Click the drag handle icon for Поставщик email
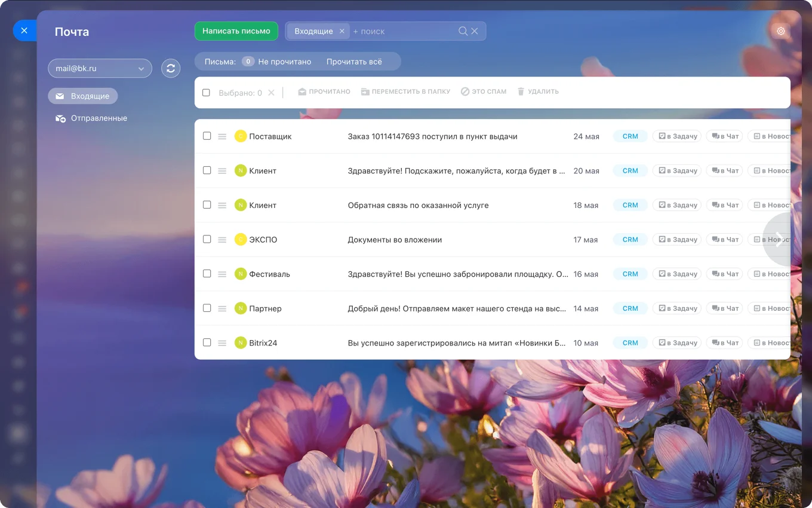Image resolution: width=812 pixels, height=508 pixels. pyautogui.click(x=222, y=137)
